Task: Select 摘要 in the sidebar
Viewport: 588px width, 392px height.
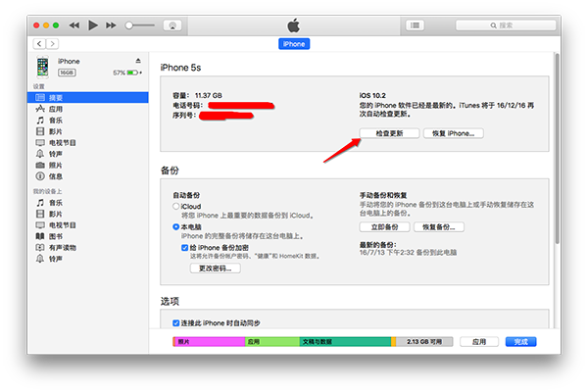Action: point(88,98)
